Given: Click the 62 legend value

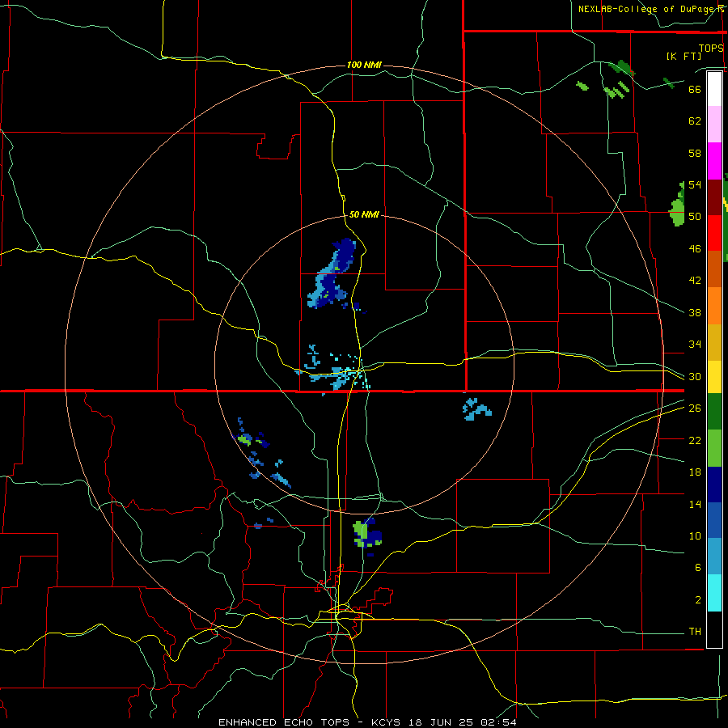Looking at the screenshot, I should [695, 121].
